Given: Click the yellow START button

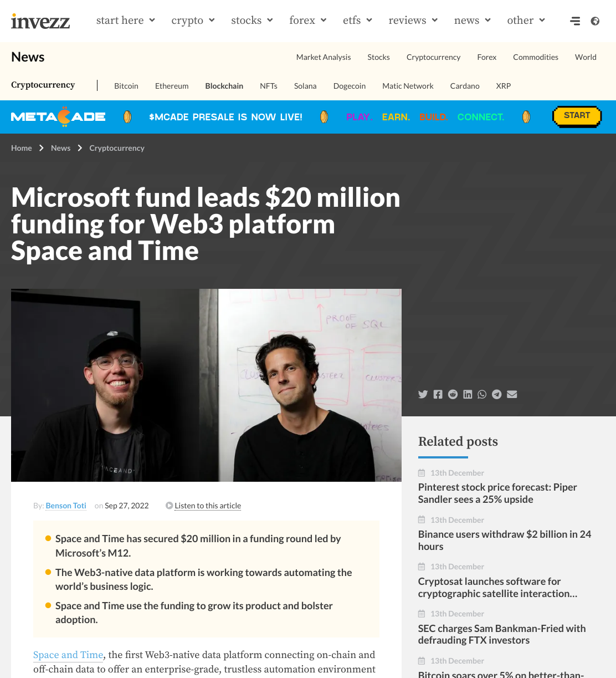Looking at the screenshot, I should pyautogui.click(x=577, y=116).
